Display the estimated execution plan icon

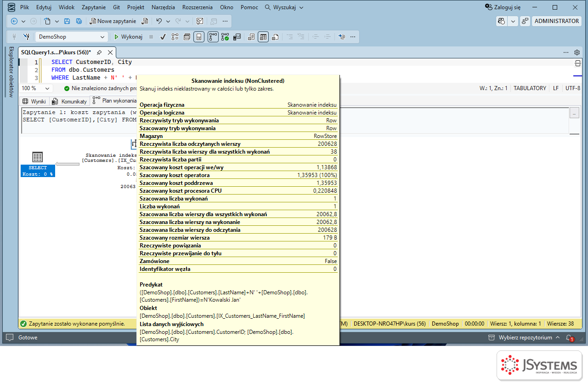pyautogui.click(x=175, y=37)
